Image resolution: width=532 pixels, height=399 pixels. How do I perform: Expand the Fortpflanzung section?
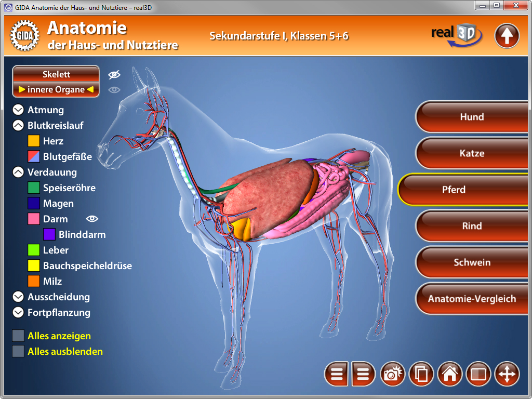pyautogui.click(x=18, y=313)
